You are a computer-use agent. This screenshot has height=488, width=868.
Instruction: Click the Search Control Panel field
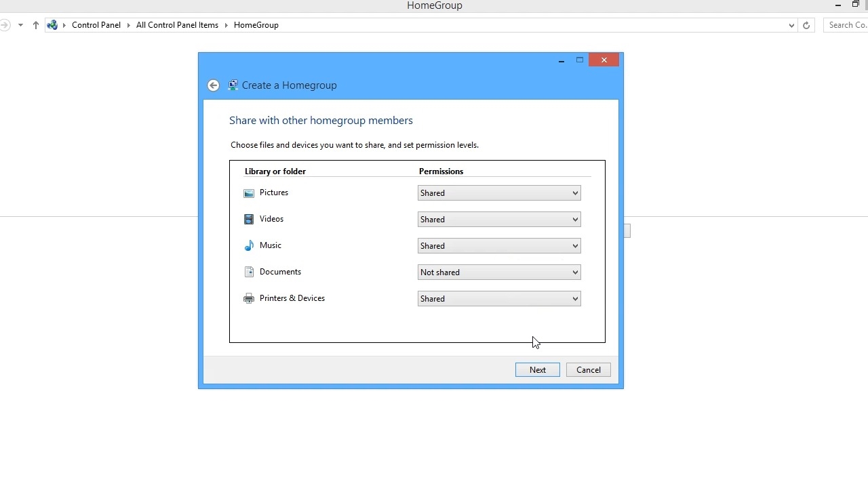pos(847,25)
